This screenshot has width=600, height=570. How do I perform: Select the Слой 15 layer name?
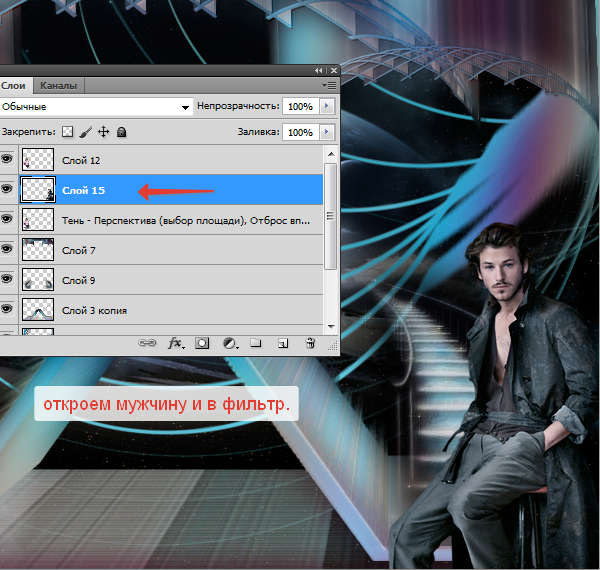[83, 190]
